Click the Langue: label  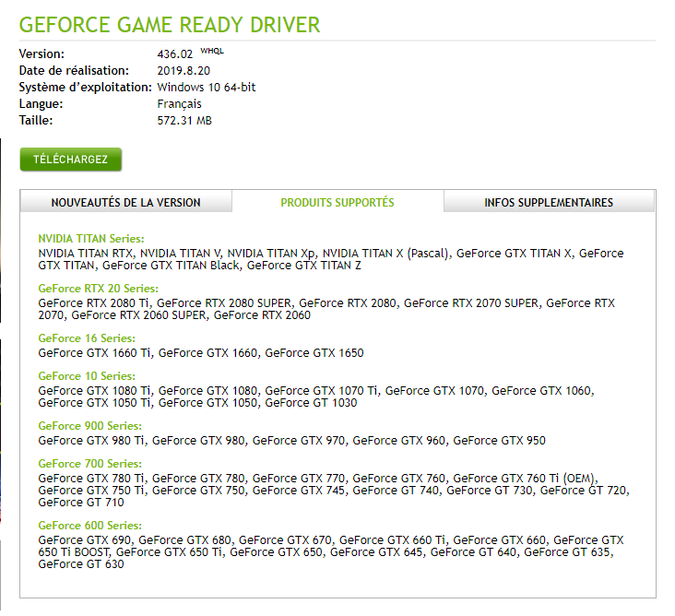click(41, 104)
